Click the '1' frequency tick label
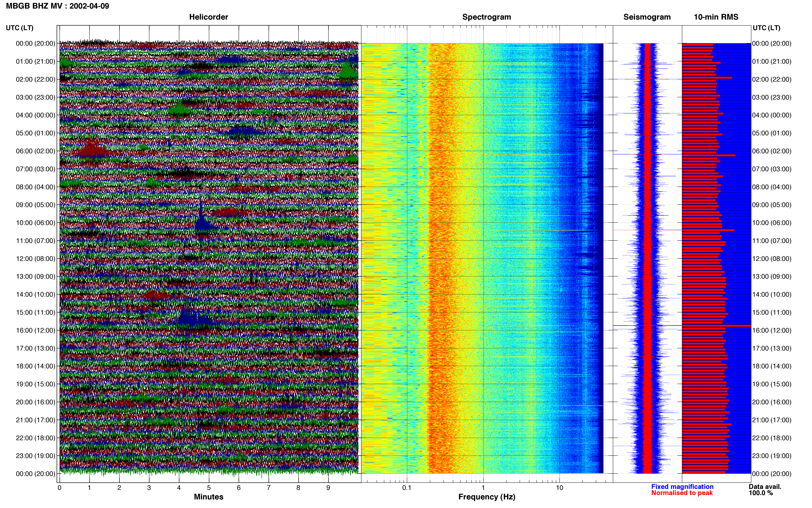 tap(483, 488)
